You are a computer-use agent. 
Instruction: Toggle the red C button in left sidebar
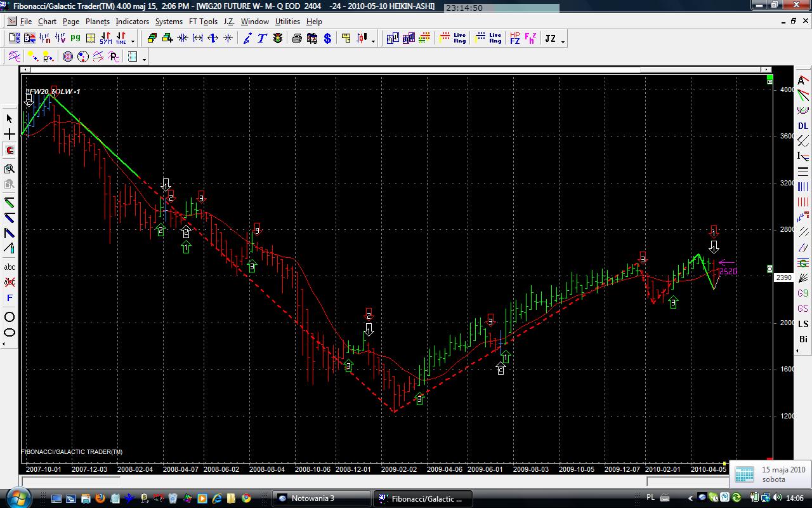pyautogui.click(x=10, y=150)
